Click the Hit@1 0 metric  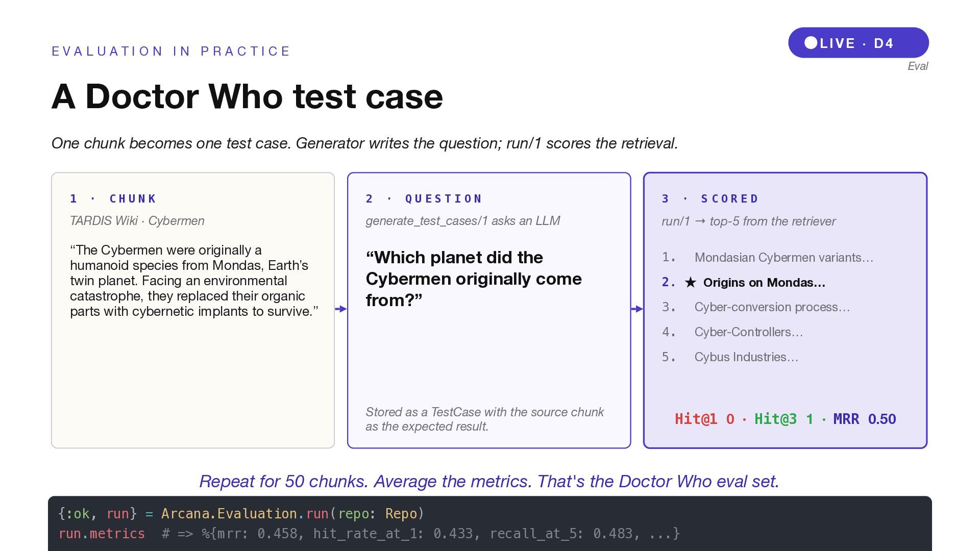tap(704, 419)
